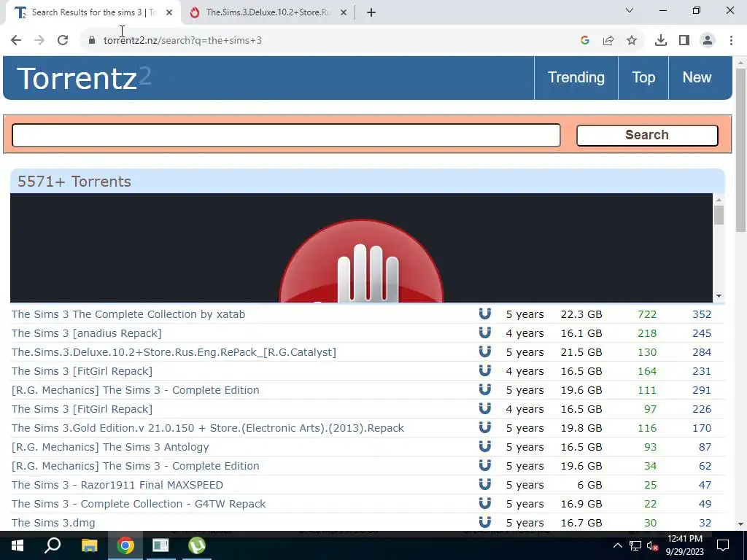Open the Chrome profile avatar
This screenshot has height=560, width=747.
pos(708,41)
